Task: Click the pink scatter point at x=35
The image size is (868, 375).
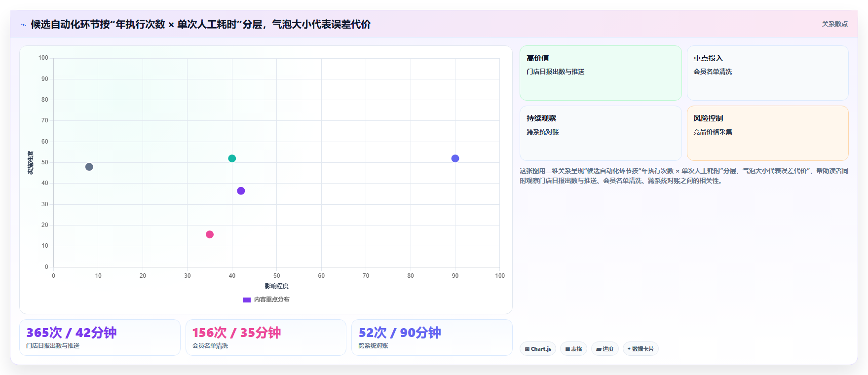Action: click(x=210, y=234)
